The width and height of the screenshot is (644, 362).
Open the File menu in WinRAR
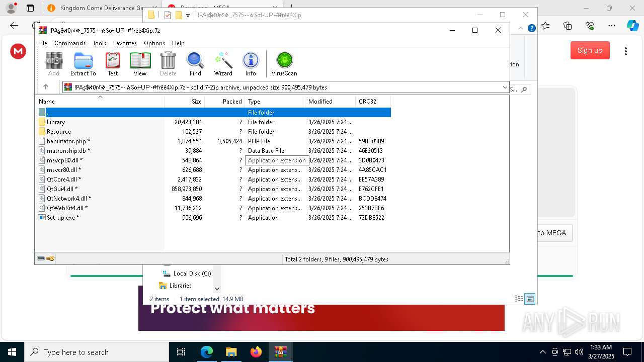[43, 43]
